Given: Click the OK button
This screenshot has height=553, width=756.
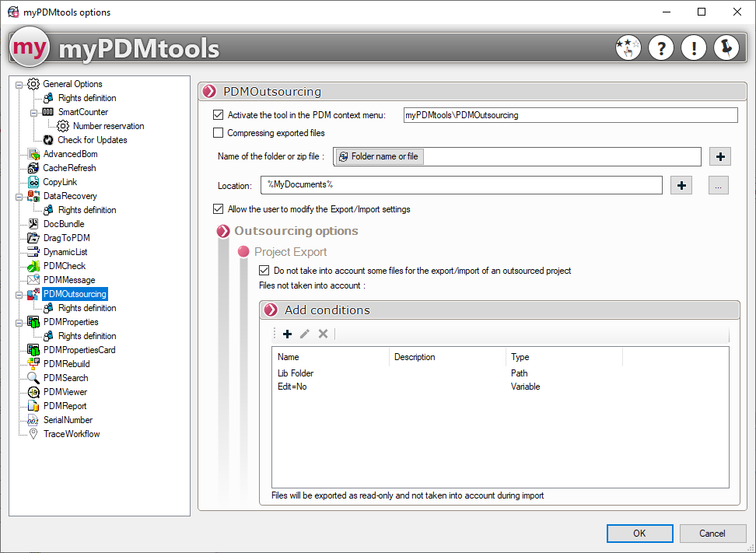Looking at the screenshot, I should click(639, 534).
